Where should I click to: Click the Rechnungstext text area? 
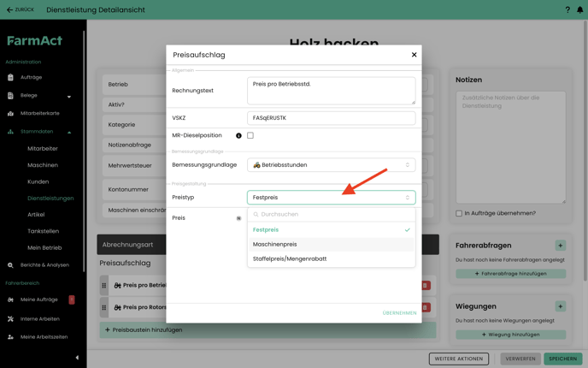(331, 91)
